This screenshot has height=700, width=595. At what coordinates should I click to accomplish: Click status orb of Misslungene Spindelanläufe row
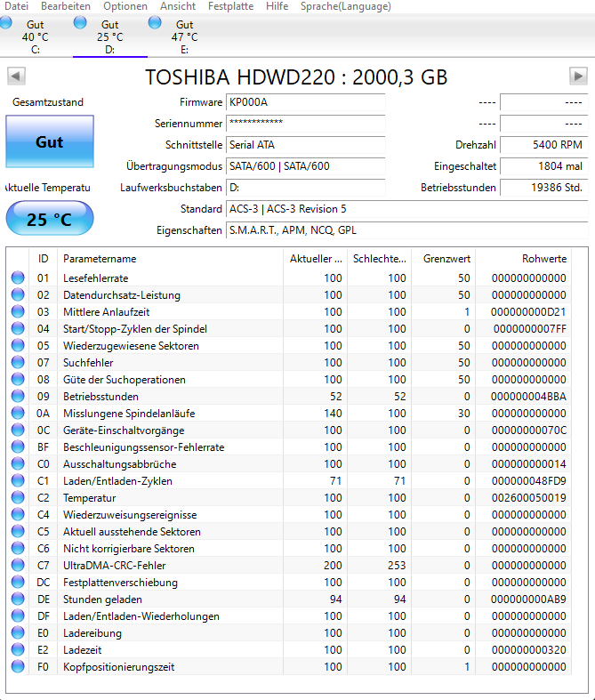18,413
